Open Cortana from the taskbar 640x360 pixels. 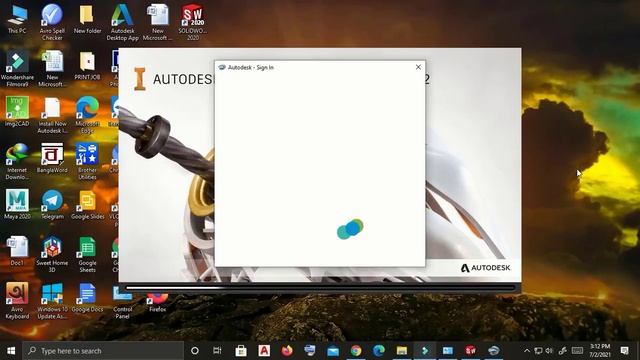pos(195,351)
